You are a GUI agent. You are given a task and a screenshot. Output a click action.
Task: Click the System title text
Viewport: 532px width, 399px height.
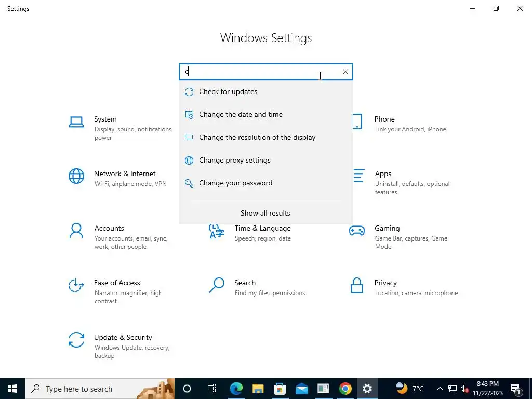tap(105, 119)
